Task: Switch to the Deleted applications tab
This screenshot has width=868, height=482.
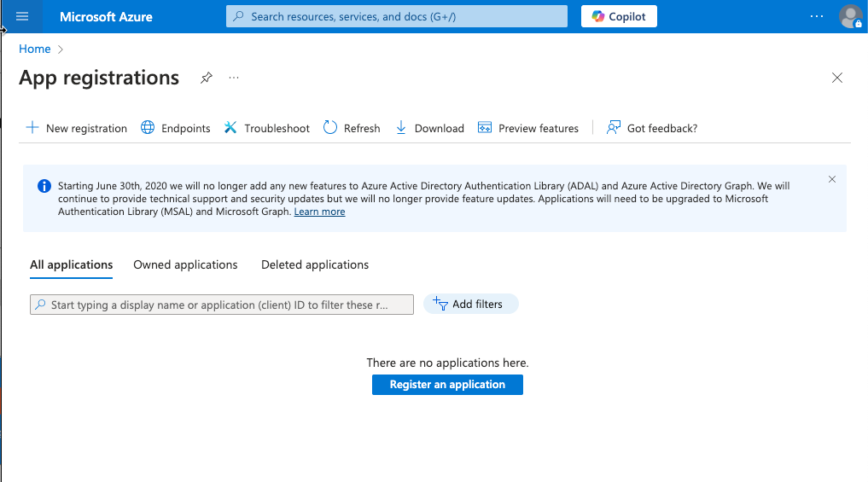Action: click(315, 264)
